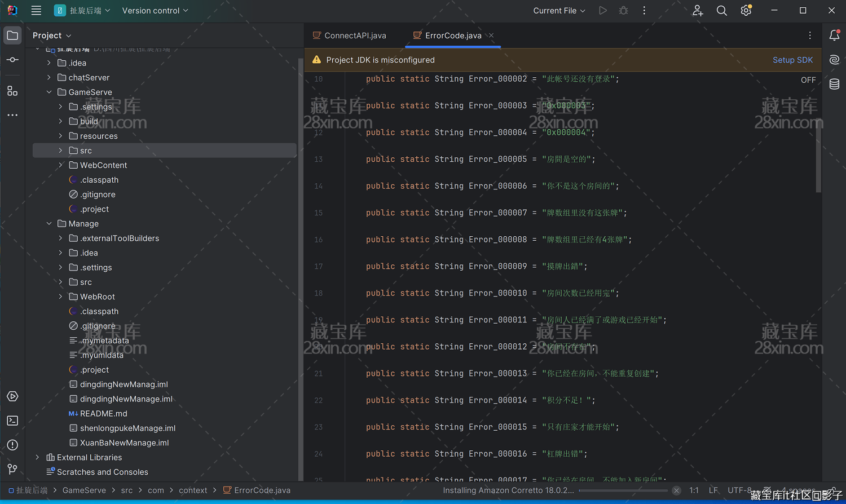The width and height of the screenshot is (846, 504).
Task: Click the 1:1 caret position indicator
Action: pyautogui.click(x=694, y=490)
